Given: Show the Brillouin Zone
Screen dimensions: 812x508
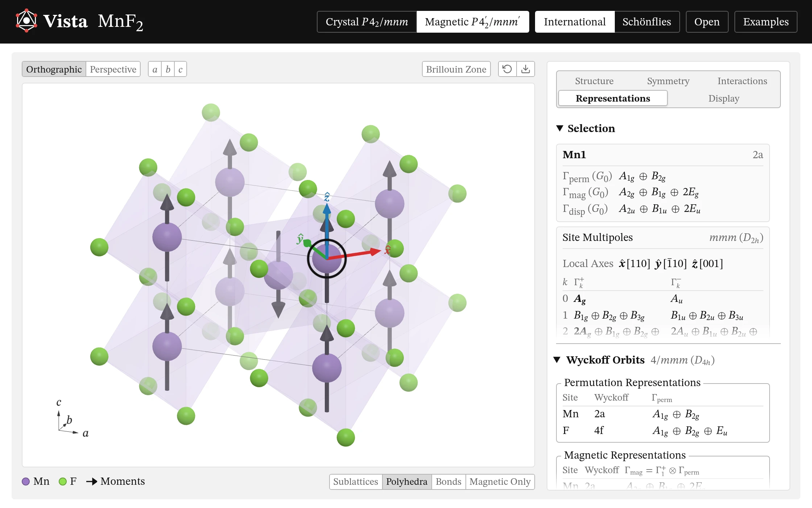Looking at the screenshot, I should pos(456,69).
